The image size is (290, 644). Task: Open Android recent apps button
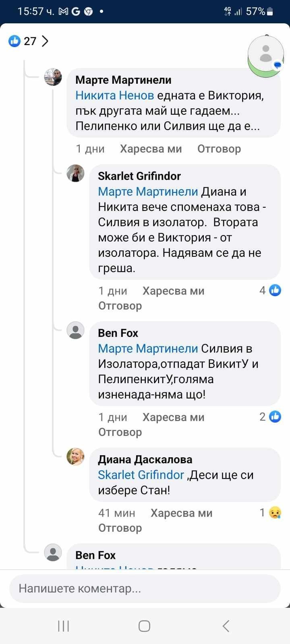click(64, 626)
